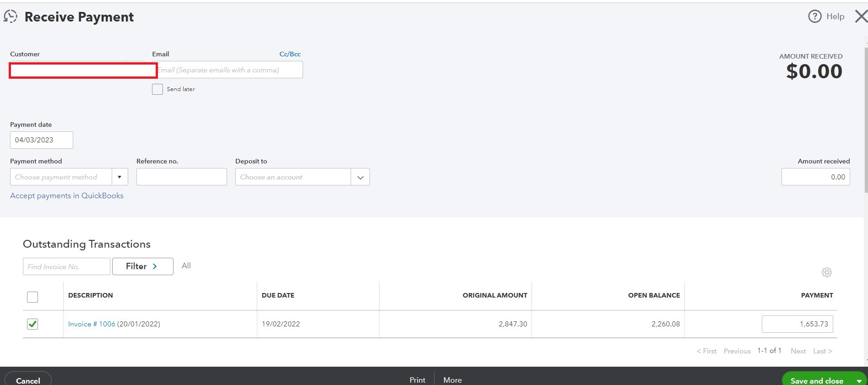Click the OPEN BALANCE column header
This screenshot has width=868, height=385.
tap(654, 295)
